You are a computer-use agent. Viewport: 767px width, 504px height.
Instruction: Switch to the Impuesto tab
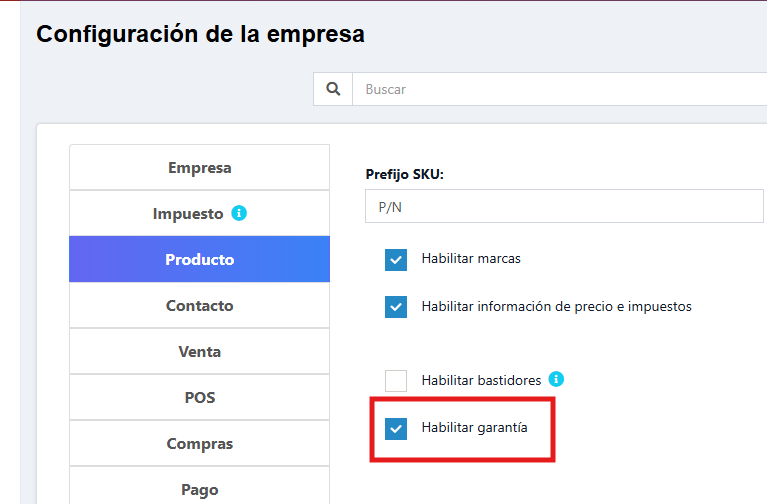(188, 214)
